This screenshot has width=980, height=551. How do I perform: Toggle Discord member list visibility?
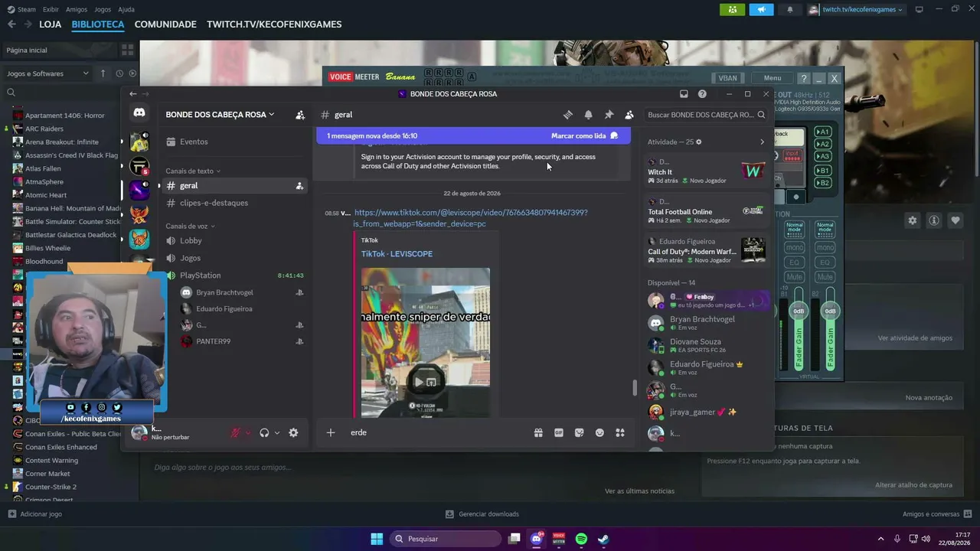click(629, 115)
